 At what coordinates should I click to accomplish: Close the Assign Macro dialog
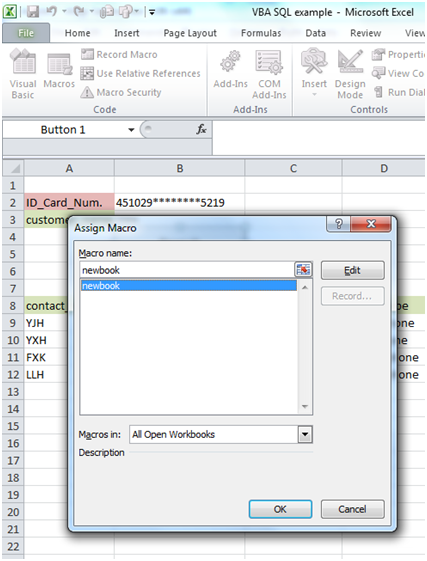pos(371,224)
